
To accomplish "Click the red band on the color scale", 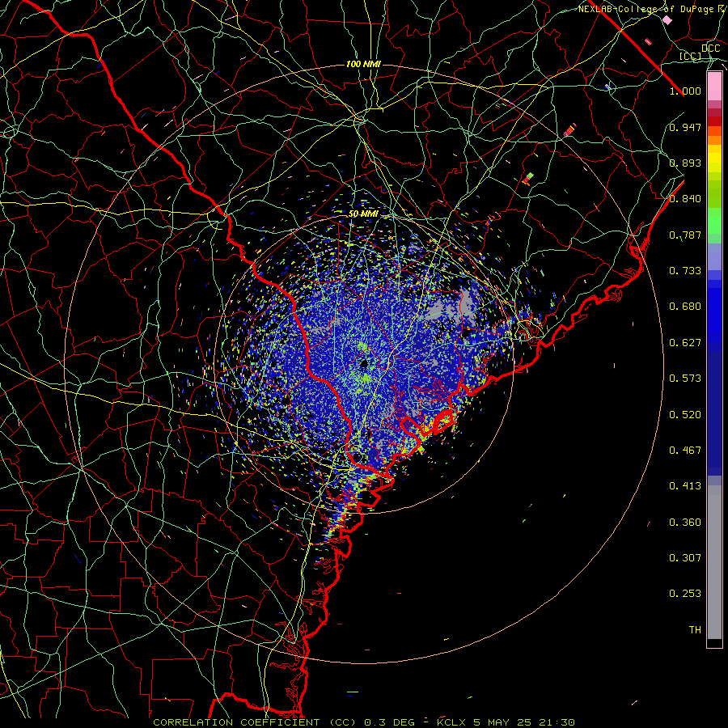I will 714,121.
